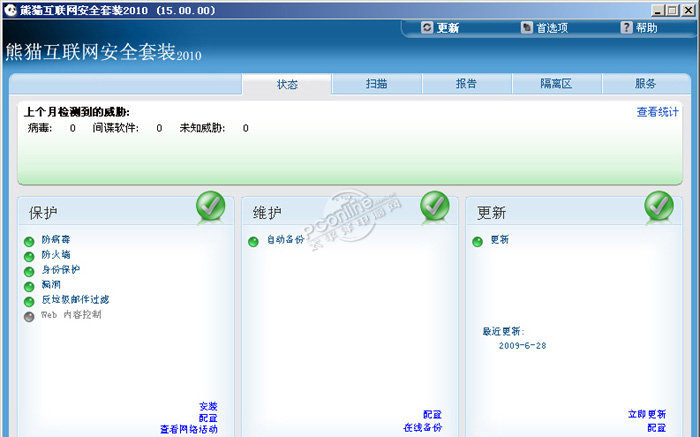Click the 2009-6-28 last update date
The width and height of the screenshot is (700, 437).
522,345
